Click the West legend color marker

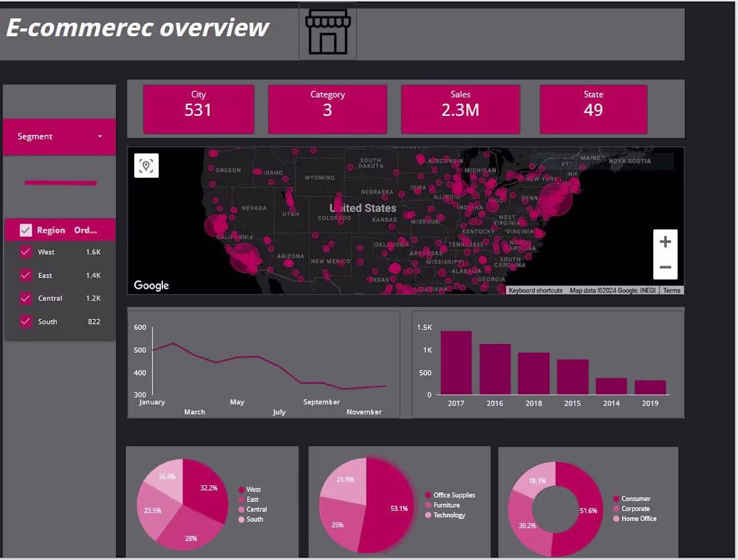(x=242, y=490)
